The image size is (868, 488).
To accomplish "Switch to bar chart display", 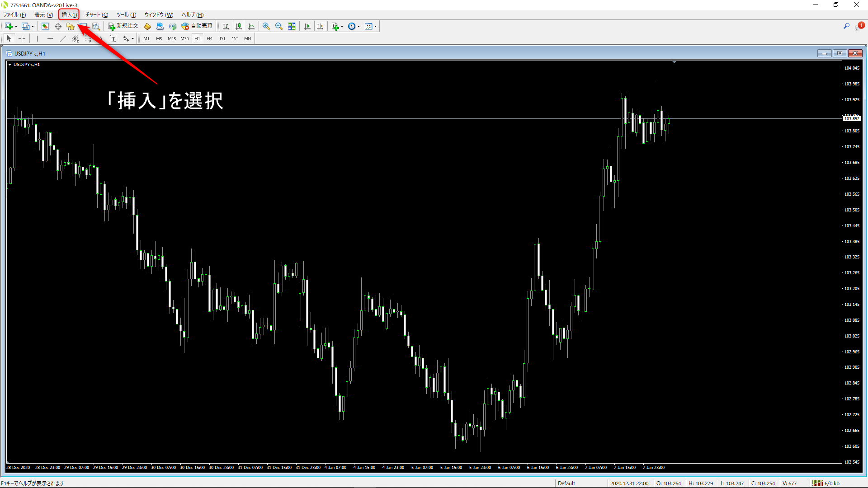I will coord(226,26).
